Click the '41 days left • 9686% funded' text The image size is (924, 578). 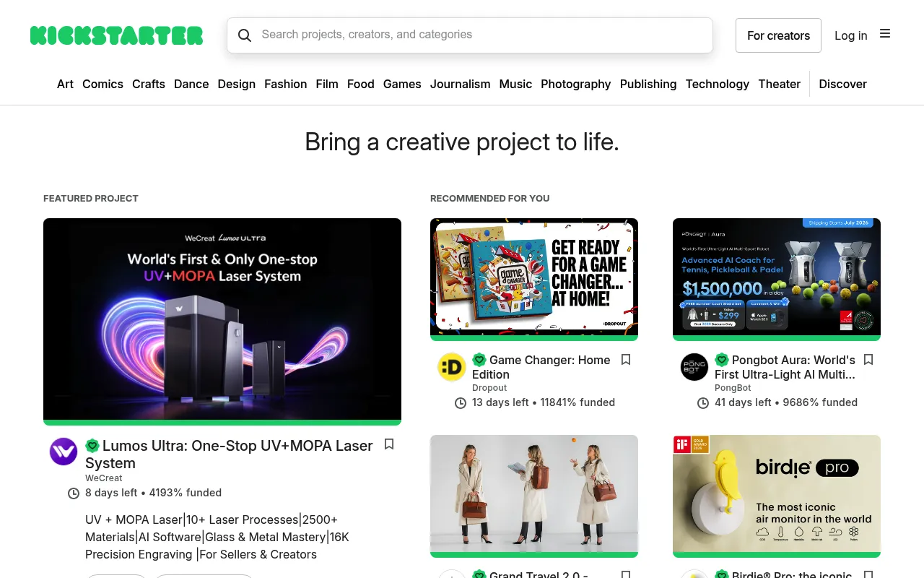[786, 402]
